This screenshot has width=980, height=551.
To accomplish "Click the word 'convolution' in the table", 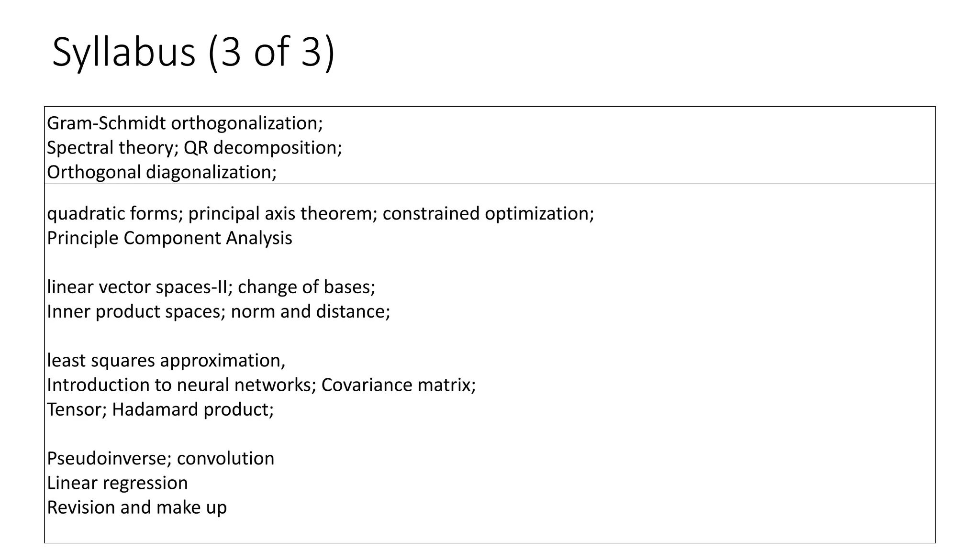I will click(x=225, y=459).
